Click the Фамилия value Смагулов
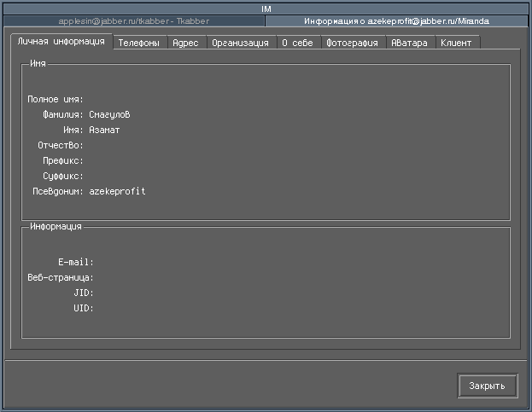532x412 pixels. pos(109,114)
